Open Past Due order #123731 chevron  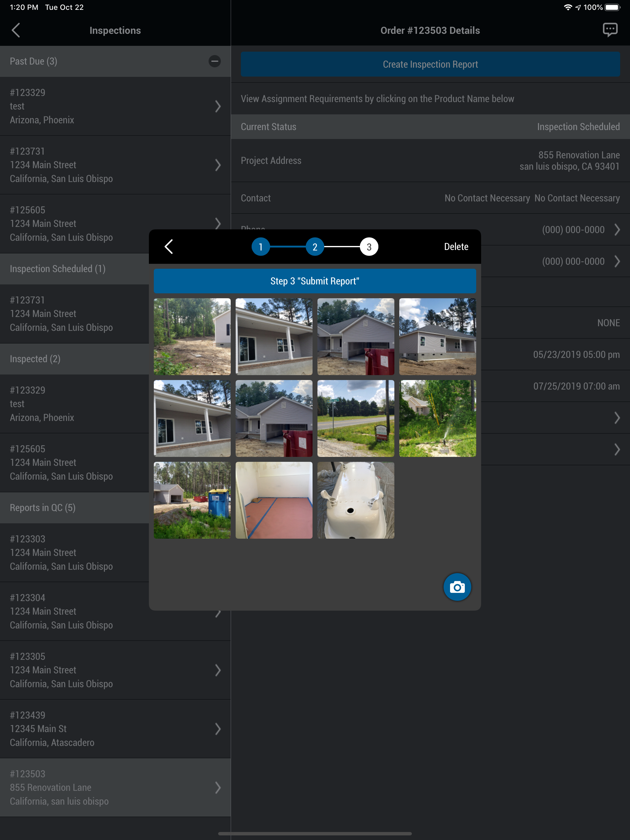[218, 165]
